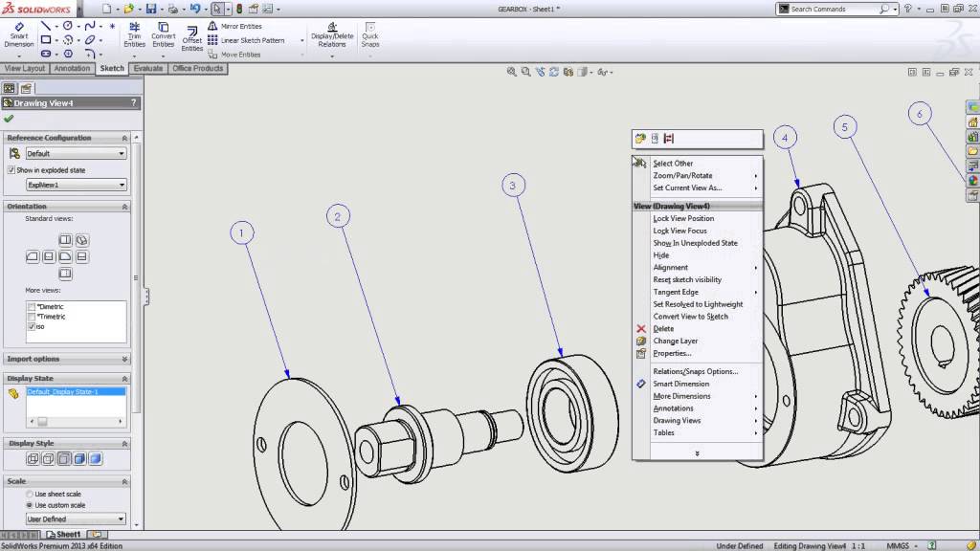Click Linear Sketch Pattern command
Screen dimensions: 980x551
click(246, 40)
